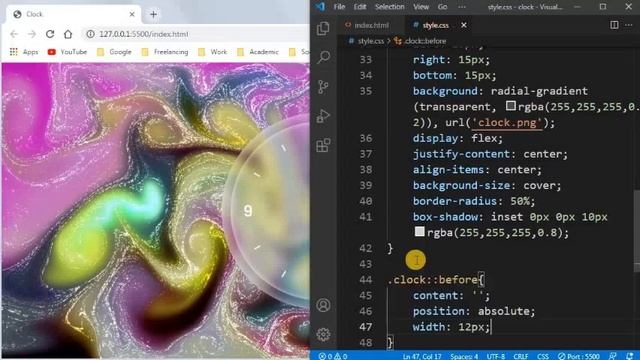640x360 pixels.
Task: Open the Edit menu
Action: [x=360, y=7]
